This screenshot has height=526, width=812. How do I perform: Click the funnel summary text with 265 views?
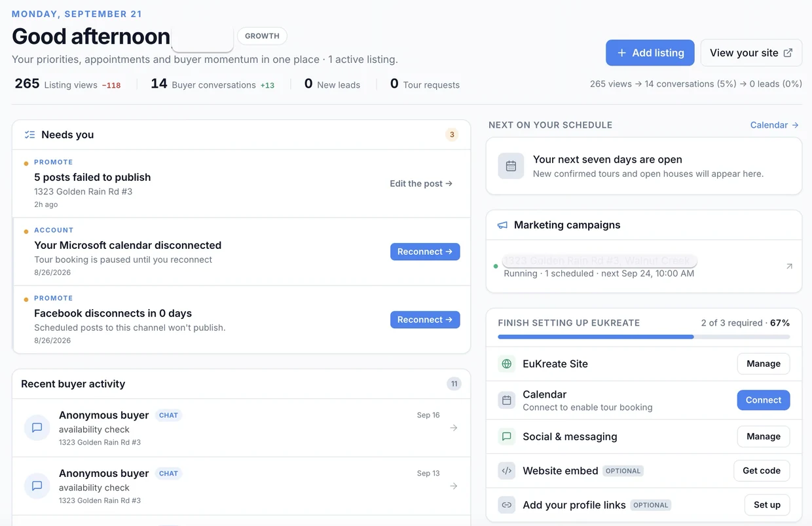point(696,84)
